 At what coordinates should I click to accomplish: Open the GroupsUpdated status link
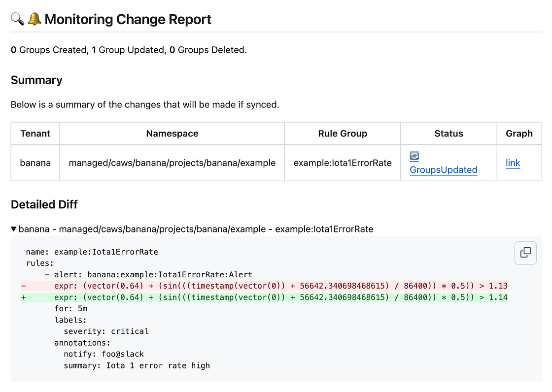pyautogui.click(x=443, y=170)
